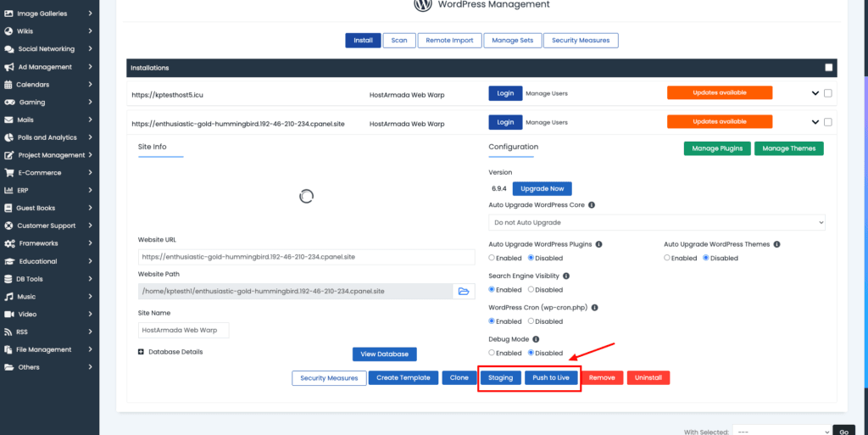Select Disabled for Search Engine Visibility
868x435 pixels.
click(531, 289)
